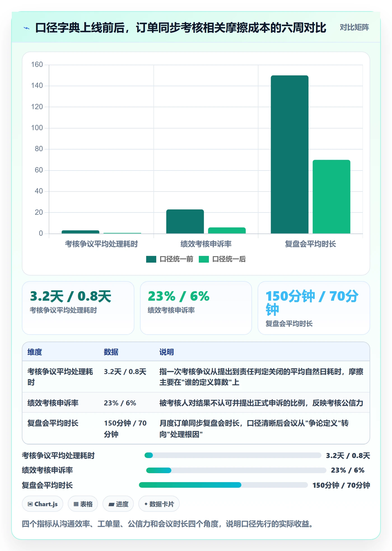The height and width of the screenshot is (551, 392).
Task: Click the Chart.js tag
Action: click(43, 504)
